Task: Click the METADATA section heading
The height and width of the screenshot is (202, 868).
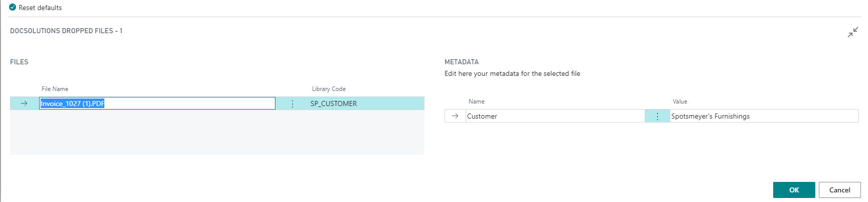Action: [461, 62]
